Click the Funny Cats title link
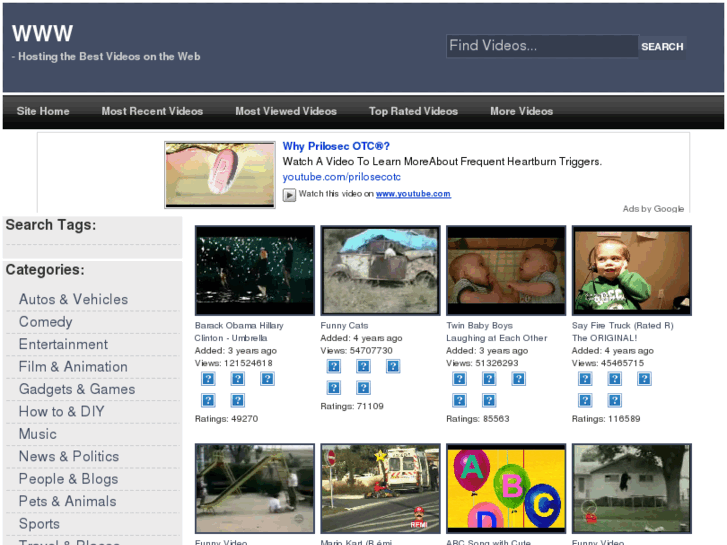Image resolution: width=727 pixels, height=545 pixels. click(344, 326)
